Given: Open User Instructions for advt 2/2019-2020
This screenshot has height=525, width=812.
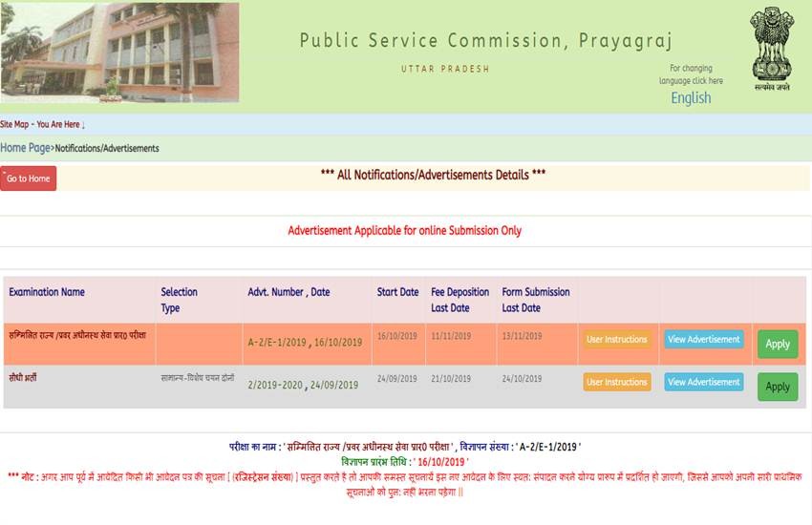Looking at the screenshot, I should click(x=617, y=382).
